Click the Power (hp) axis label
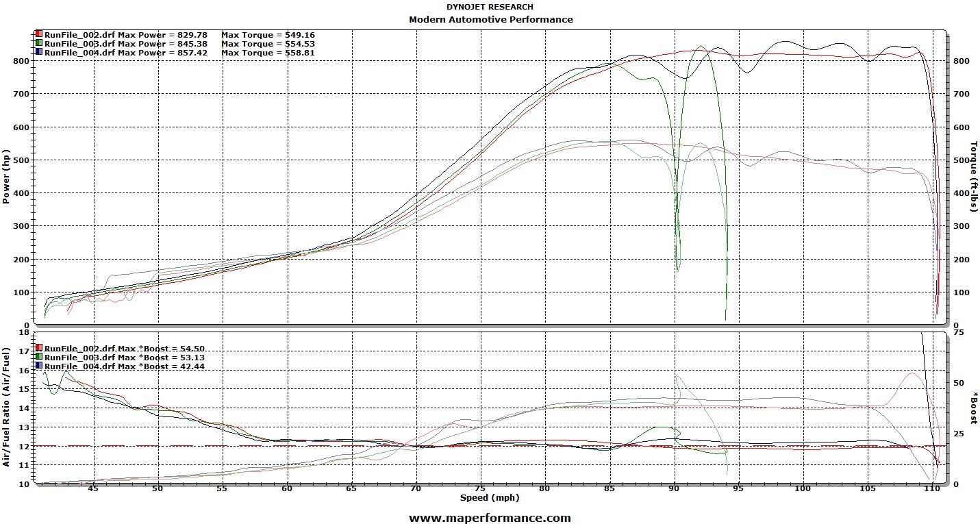The height and width of the screenshot is (524, 980). (7, 177)
